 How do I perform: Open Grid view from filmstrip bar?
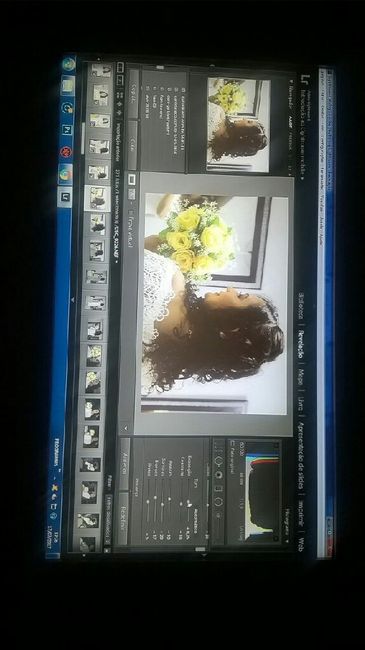119,94
